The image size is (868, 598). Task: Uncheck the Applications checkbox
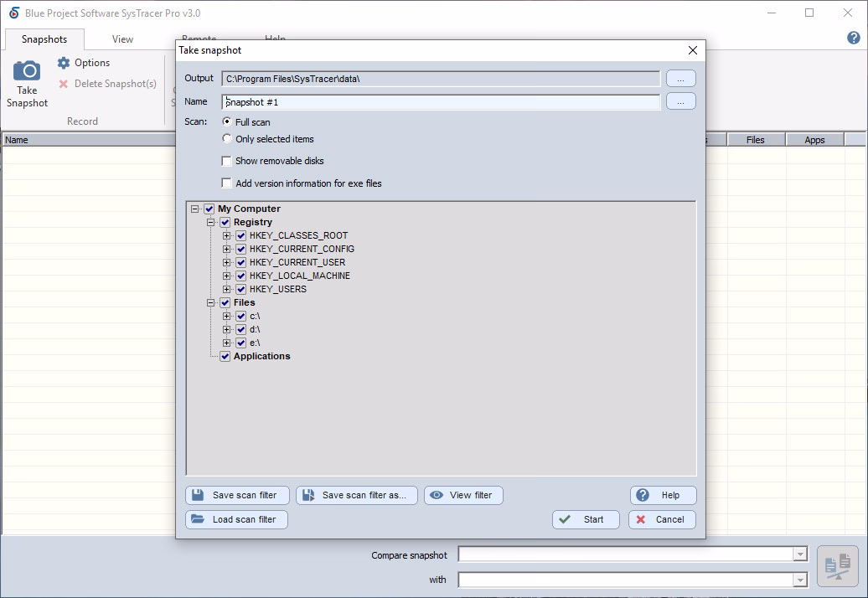point(225,356)
